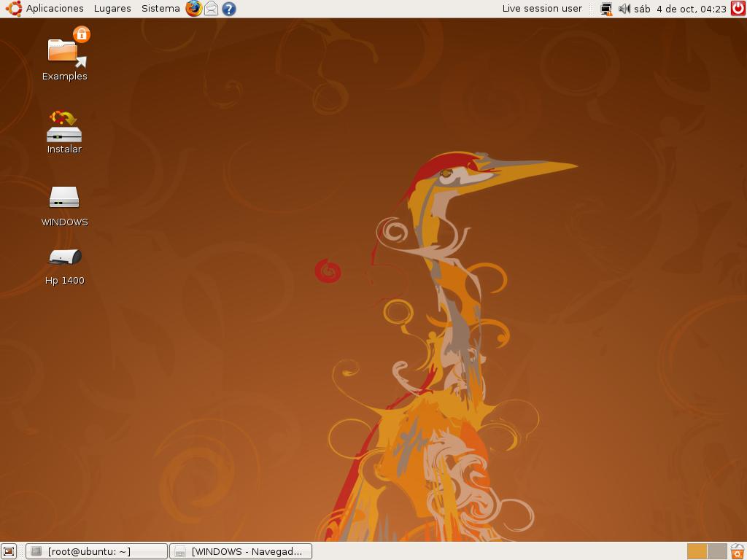The width and height of the screenshot is (747, 560).
Task: Select the WINDOWS drive desktop icon
Action: coord(64,206)
